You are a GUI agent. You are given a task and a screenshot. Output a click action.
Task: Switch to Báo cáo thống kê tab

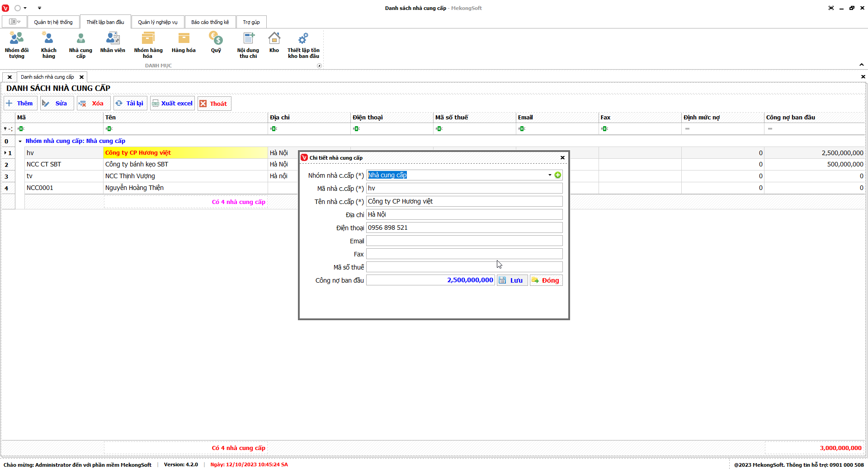tap(210, 22)
